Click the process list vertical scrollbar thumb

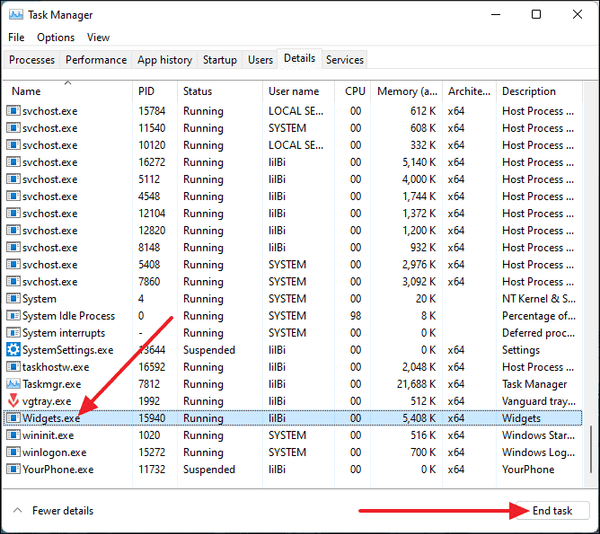click(x=591, y=449)
